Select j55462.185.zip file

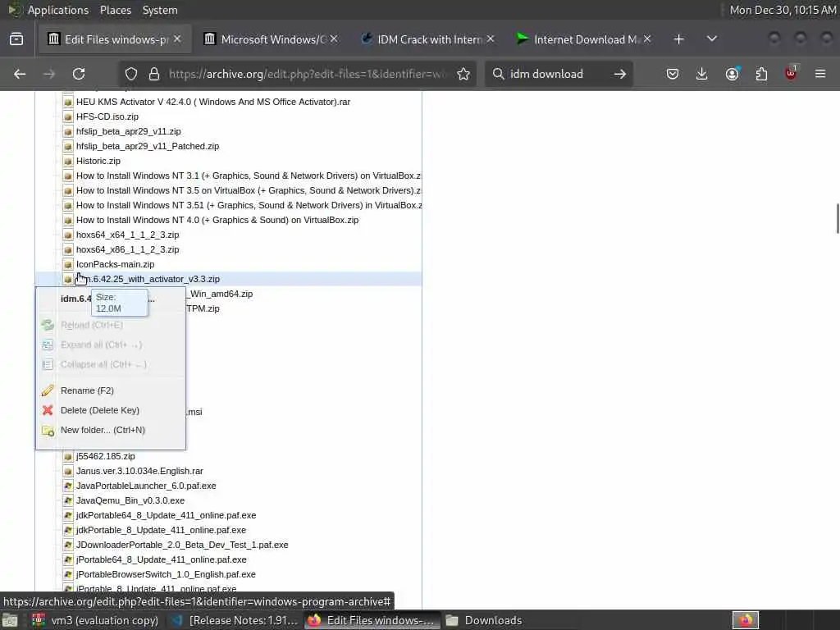tap(106, 456)
